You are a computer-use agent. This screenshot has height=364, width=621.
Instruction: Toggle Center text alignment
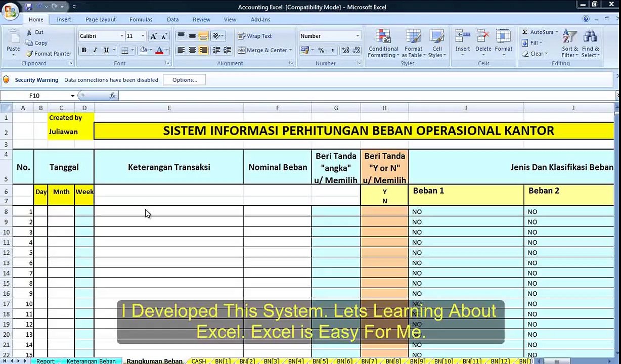coord(192,50)
